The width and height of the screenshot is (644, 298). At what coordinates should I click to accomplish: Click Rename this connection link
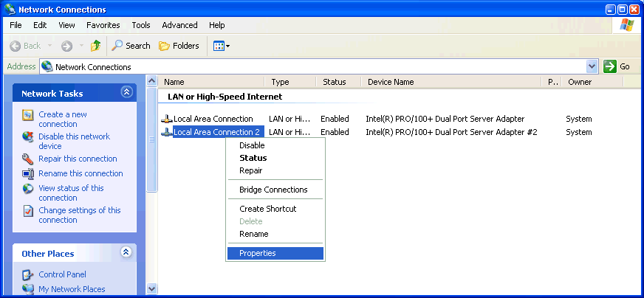tap(80, 173)
